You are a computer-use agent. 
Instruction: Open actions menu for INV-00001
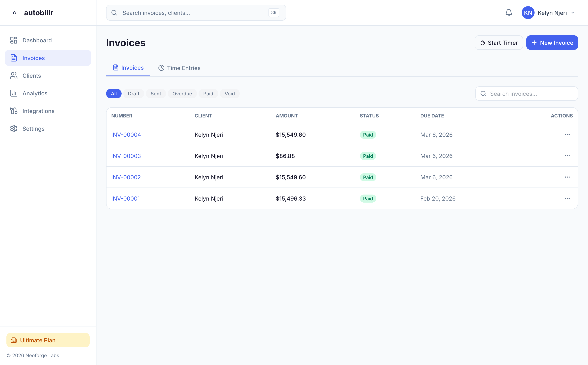(567, 198)
